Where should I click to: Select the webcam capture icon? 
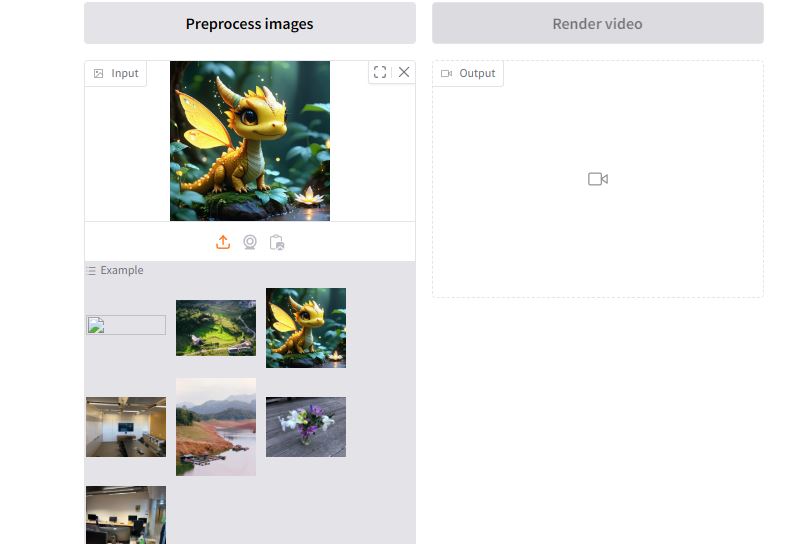tap(250, 242)
